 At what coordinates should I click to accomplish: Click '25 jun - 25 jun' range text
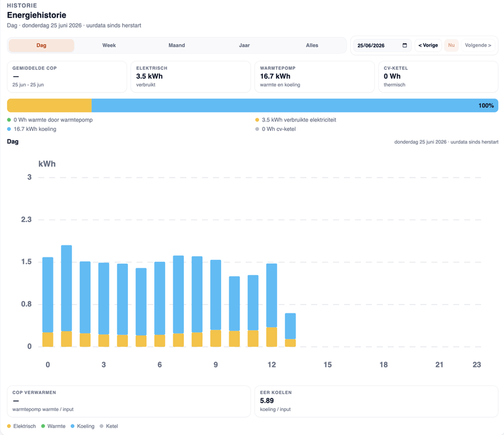(x=28, y=85)
